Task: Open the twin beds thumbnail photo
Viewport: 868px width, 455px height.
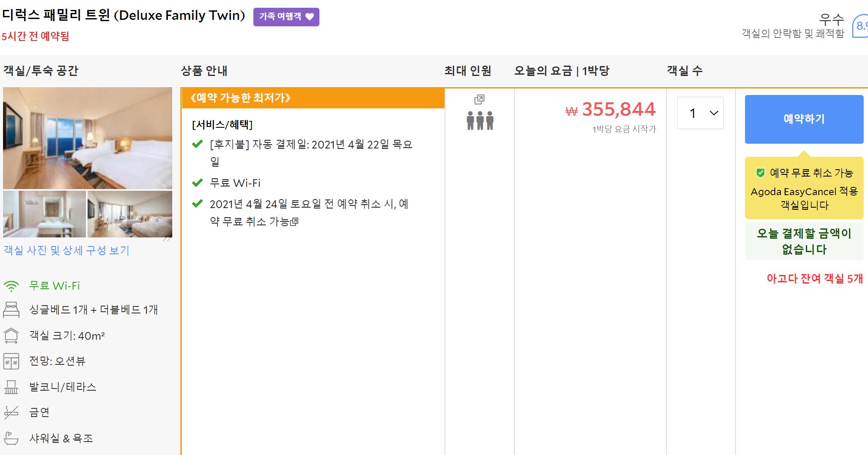Action: click(130, 214)
